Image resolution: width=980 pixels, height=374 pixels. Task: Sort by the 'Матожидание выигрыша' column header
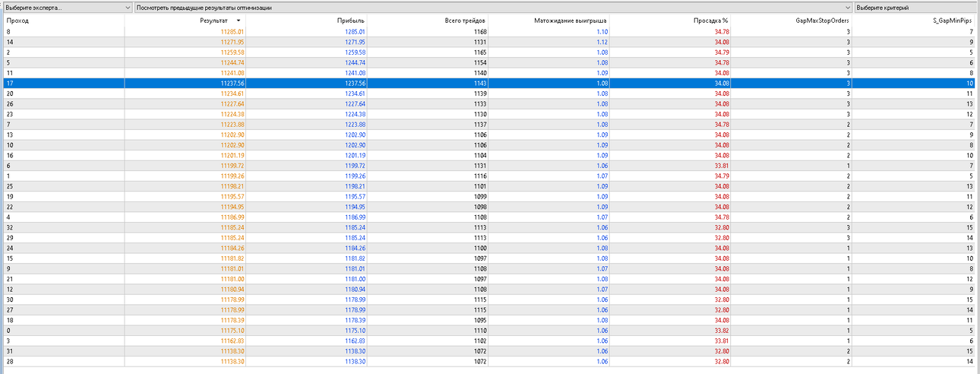(571, 21)
